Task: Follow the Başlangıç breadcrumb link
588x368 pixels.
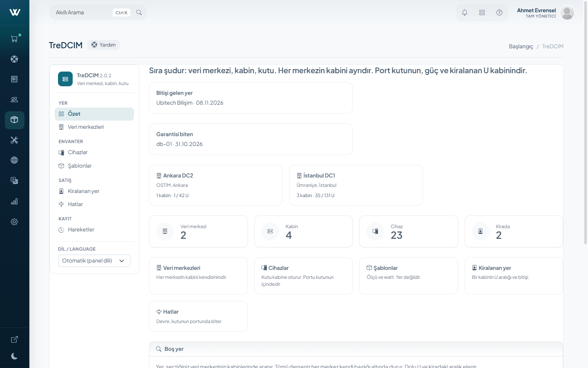Action: tap(521, 46)
